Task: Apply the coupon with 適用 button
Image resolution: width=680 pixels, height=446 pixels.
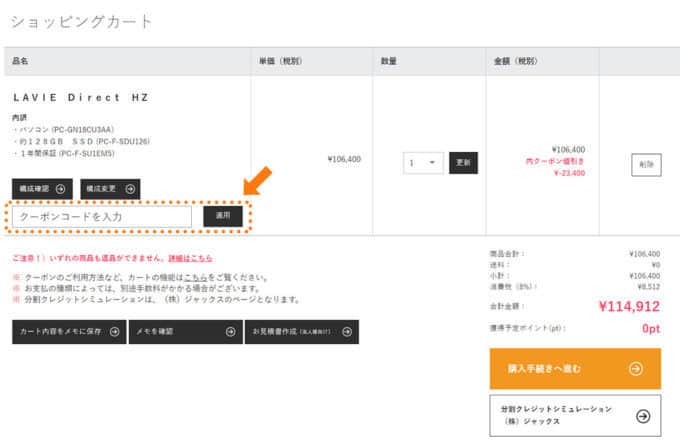Action: click(x=223, y=216)
